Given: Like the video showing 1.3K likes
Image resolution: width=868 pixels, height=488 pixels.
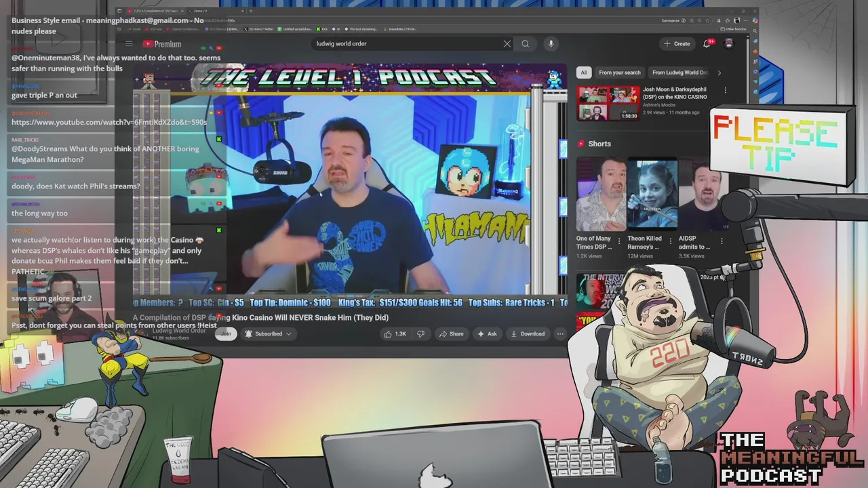Looking at the screenshot, I should (x=395, y=333).
